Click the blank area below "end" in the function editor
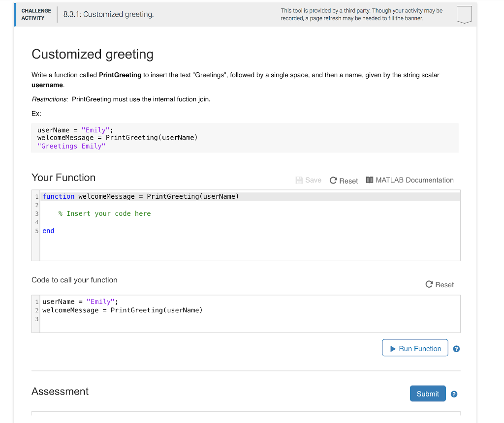504x423 pixels. tap(246, 247)
